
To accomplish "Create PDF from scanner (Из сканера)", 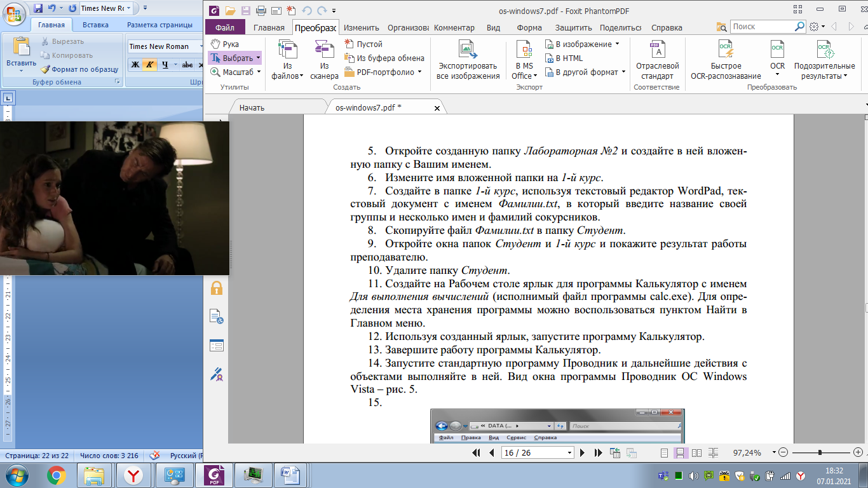I will (324, 59).
